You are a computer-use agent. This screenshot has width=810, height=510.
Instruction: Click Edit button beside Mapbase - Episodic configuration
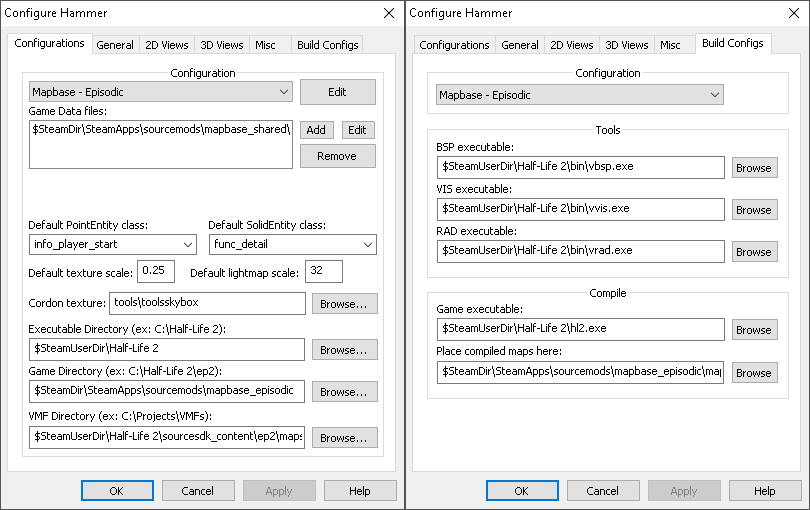pyautogui.click(x=337, y=92)
